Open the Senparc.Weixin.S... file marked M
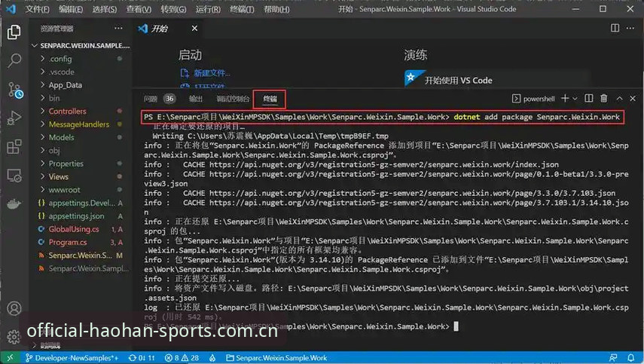This screenshot has height=364, width=644. coord(81,255)
